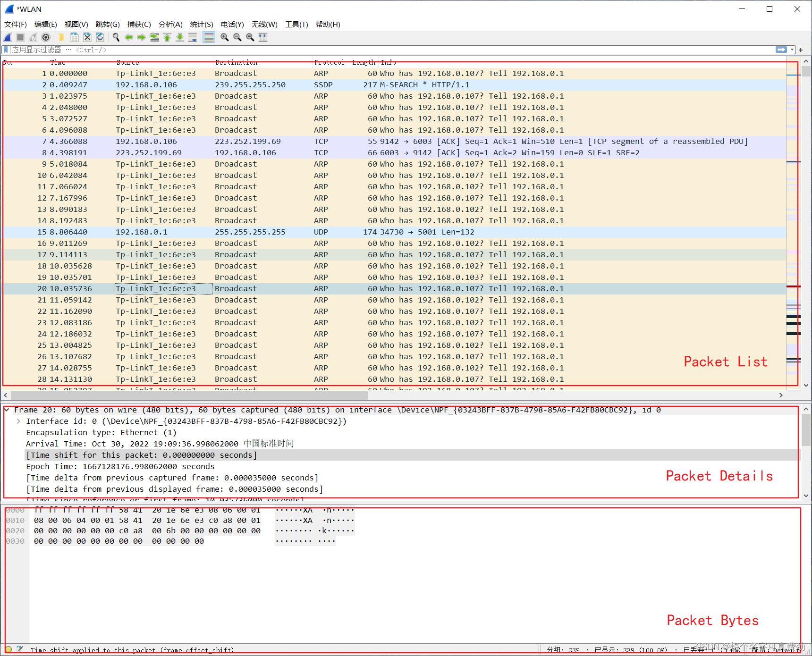The height and width of the screenshot is (656, 812).
Task: Open a capture file via folder icon
Action: coord(61,37)
